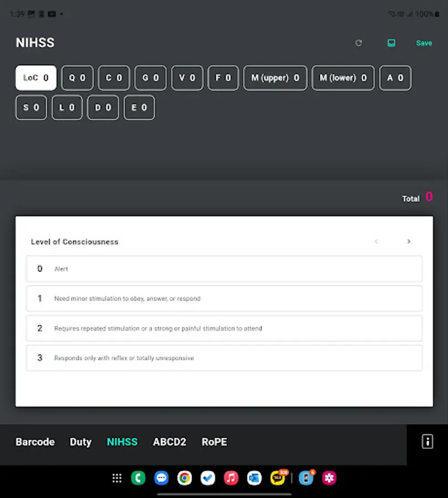Choose score 1, needs minor stimulation
This screenshot has height=498, width=448.
coord(223,298)
